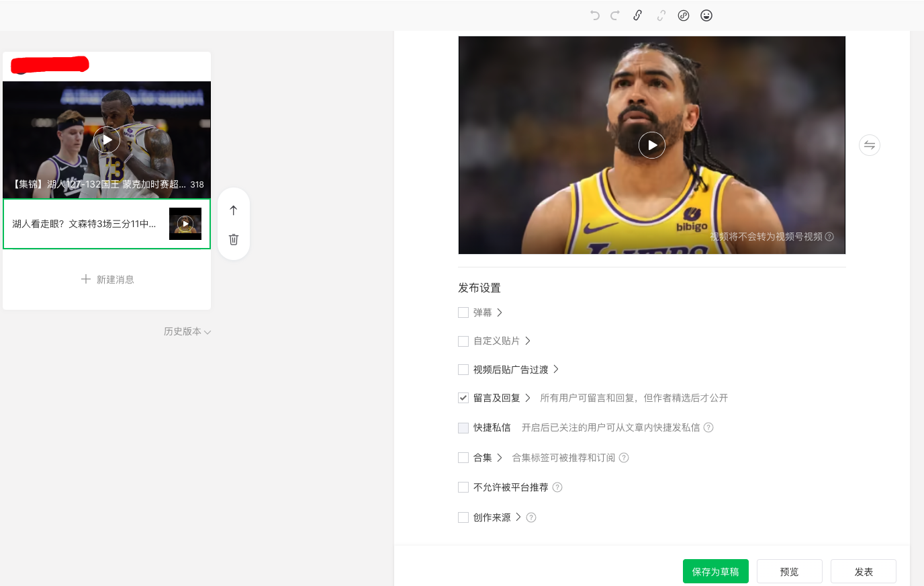The image size is (924, 586).
Task: Insert hyperlink with the link icon
Action: (x=638, y=15)
